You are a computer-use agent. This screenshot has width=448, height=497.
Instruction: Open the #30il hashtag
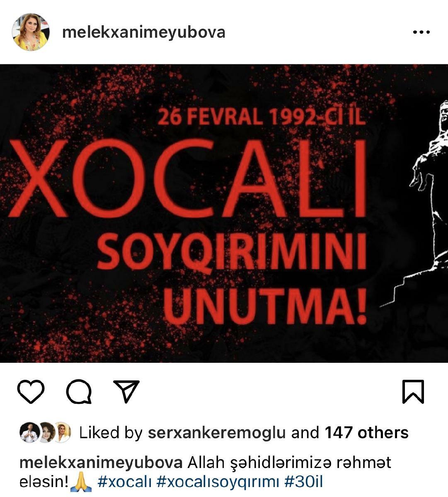(x=303, y=482)
